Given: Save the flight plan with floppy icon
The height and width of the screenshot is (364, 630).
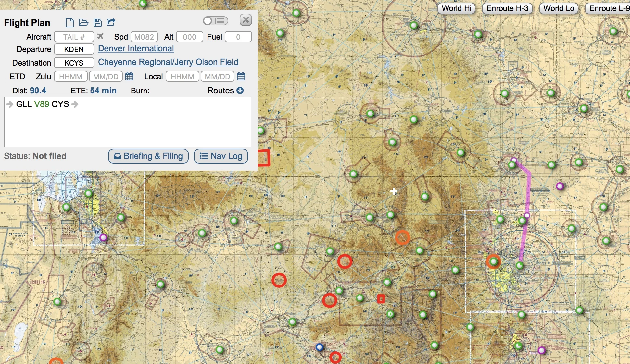Looking at the screenshot, I should click(97, 22).
